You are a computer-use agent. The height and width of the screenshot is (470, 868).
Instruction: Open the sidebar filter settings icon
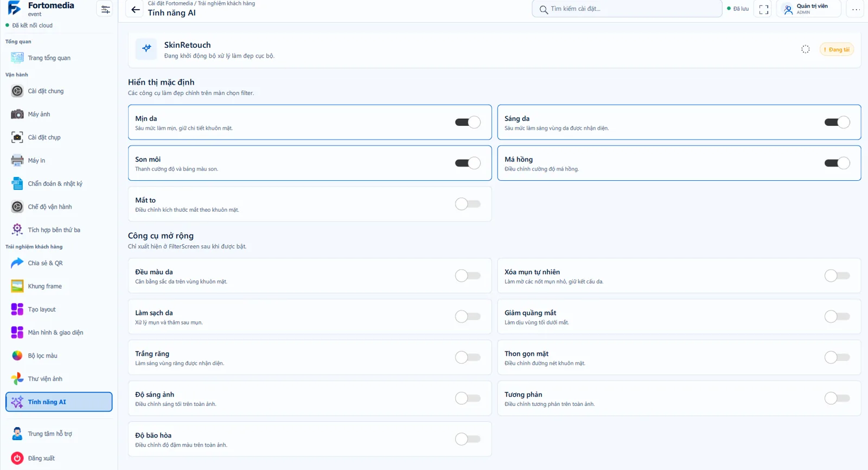pos(105,9)
